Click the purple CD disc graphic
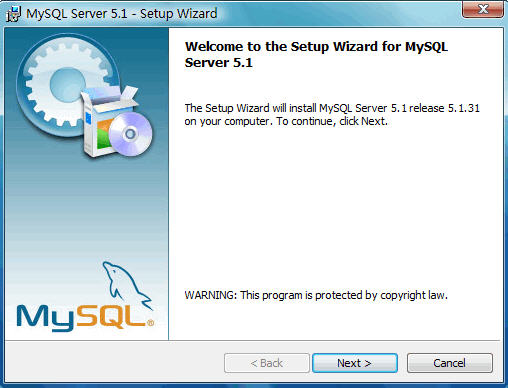Image resolution: width=508 pixels, height=388 pixels. tap(130, 134)
